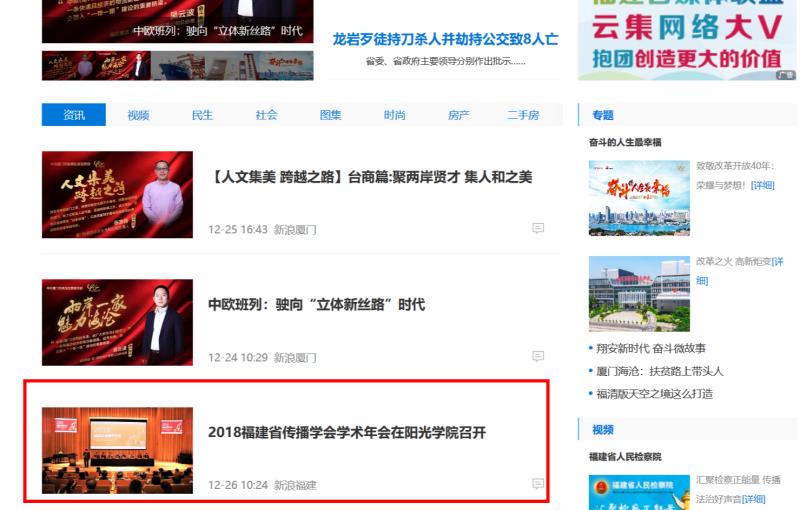
Task: Switch to the 视频 tab
Action: coord(138,115)
